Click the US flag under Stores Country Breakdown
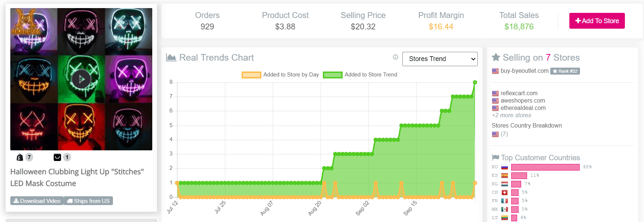The width and height of the screenshot is (644, 222). [x=495, y=134]
